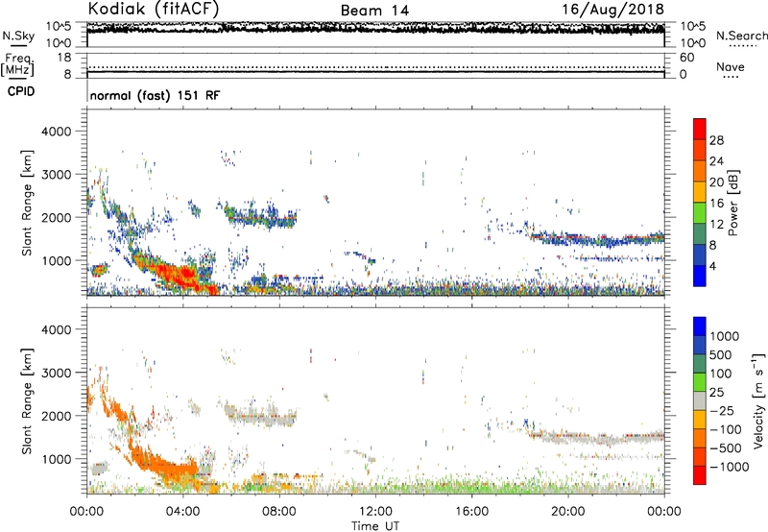768x532 pixels.
Task: Click the 1000 tick in the velocity panel
Action: pyautogui.click(x=56, y=459)
